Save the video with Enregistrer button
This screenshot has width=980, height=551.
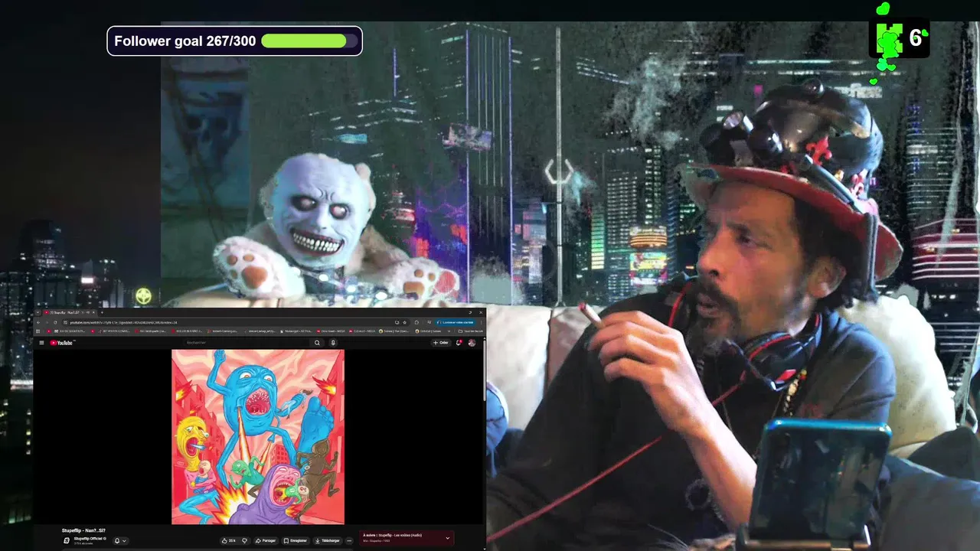tap(295, 541)
